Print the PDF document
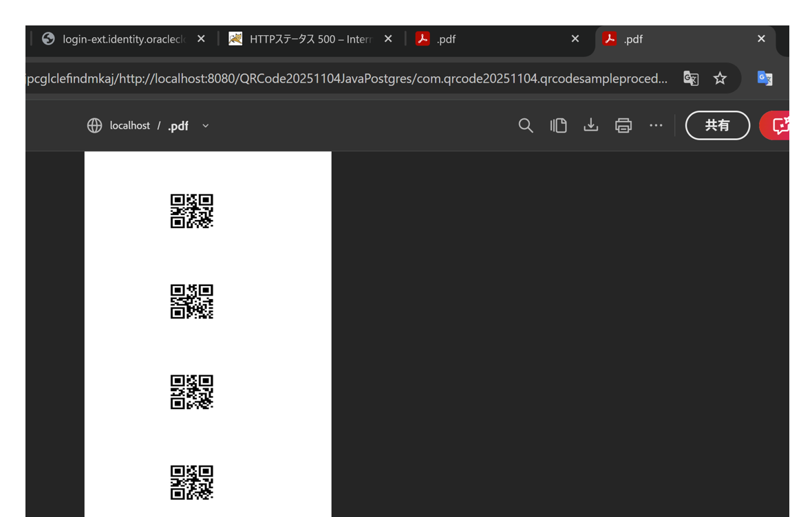The height and width of the screenshot is (517, 812). (623, 125)
